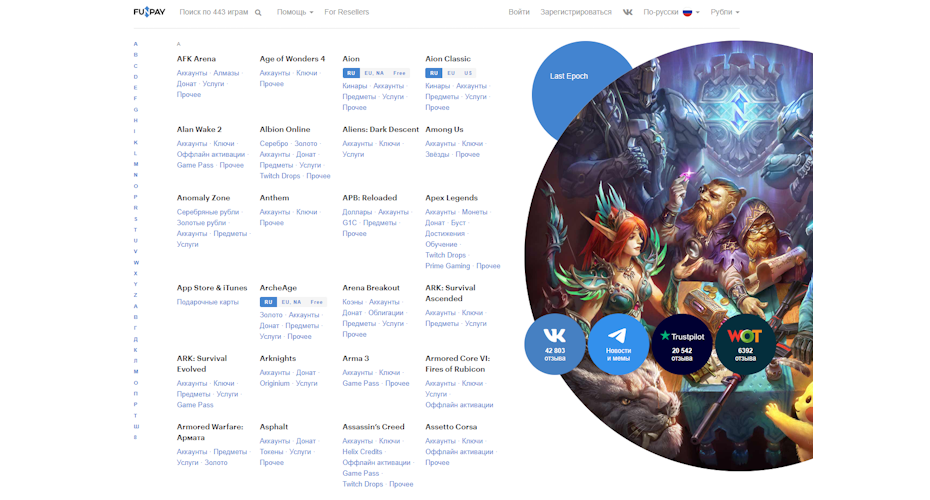Open Коэны link under Arena Breakout

click(352, 302)
